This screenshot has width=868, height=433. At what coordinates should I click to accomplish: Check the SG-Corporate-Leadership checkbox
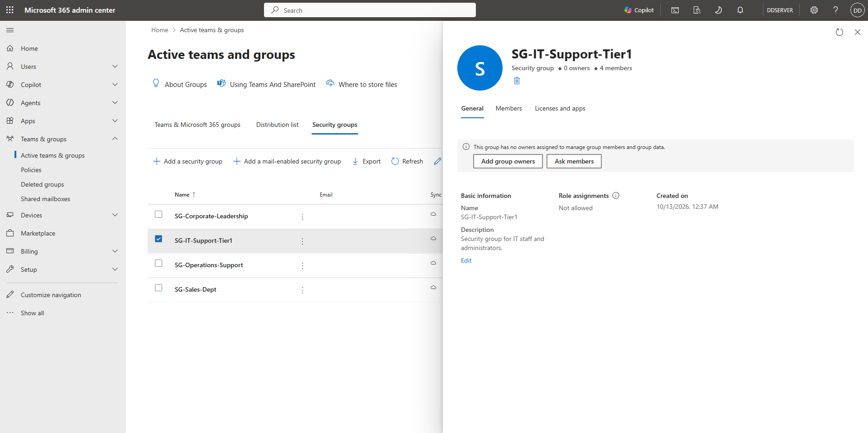(x=158, y=214)
